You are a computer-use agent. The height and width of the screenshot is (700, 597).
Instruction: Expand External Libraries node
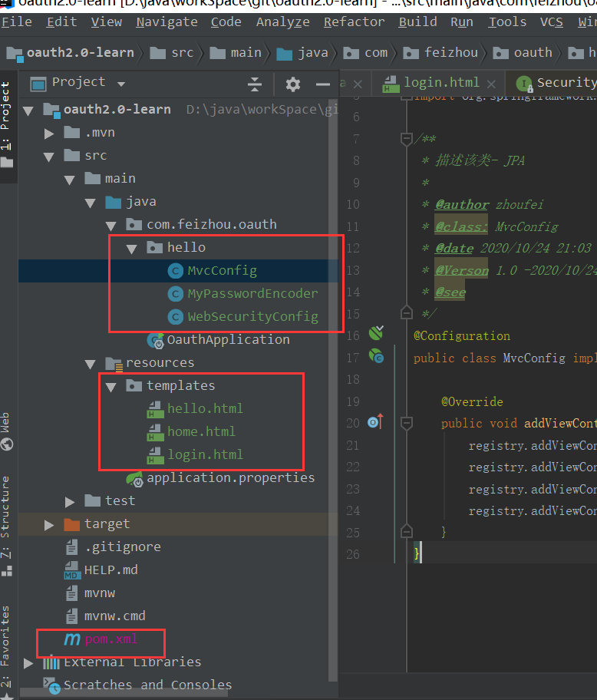click(x=28, y=663)
